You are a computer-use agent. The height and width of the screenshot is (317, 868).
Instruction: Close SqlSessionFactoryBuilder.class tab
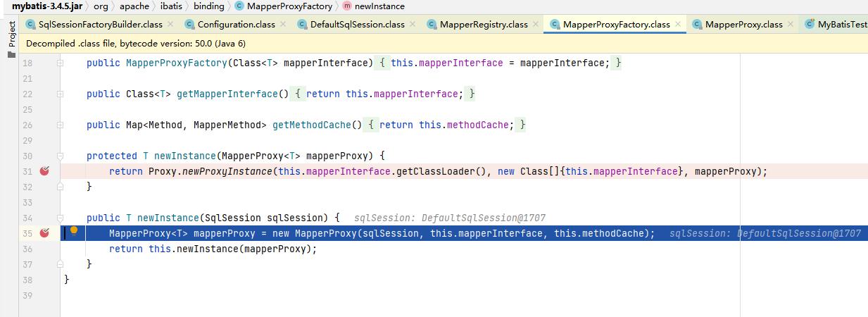tap(170, 24)
